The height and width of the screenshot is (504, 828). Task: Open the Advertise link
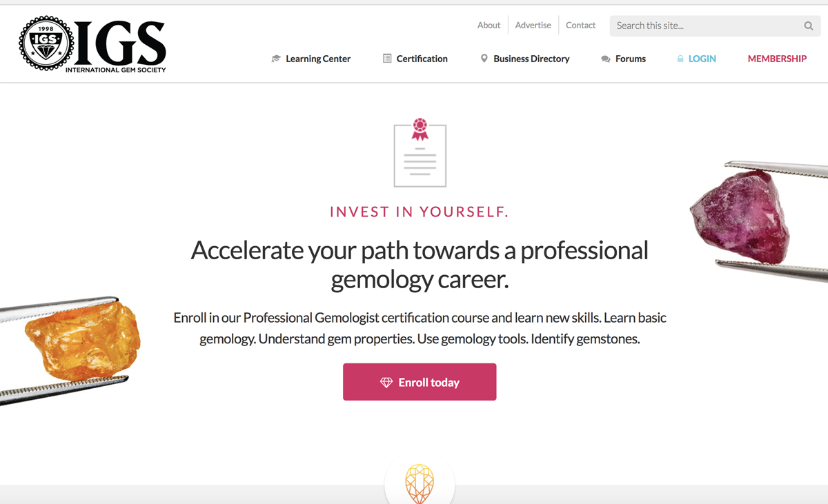coord(533,26)
